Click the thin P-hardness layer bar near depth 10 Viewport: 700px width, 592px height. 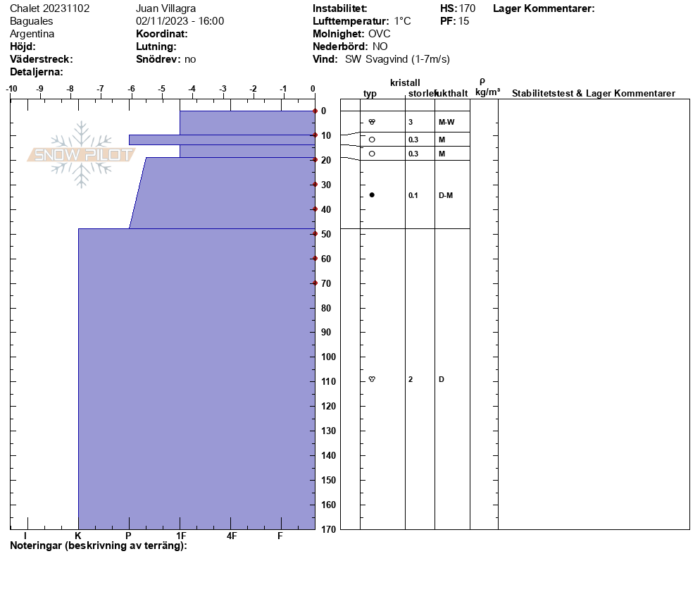(154, 140)
